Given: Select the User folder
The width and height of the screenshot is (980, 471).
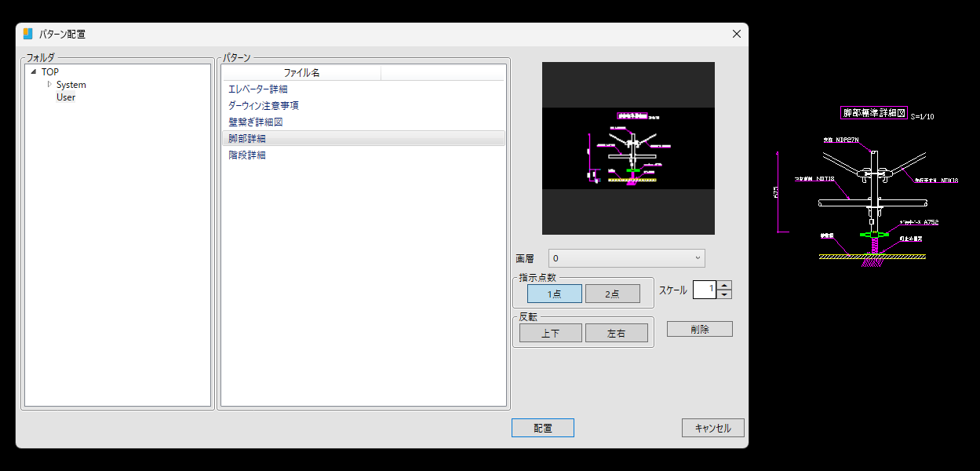Looking at the screenshot, I should click(66, 97).
